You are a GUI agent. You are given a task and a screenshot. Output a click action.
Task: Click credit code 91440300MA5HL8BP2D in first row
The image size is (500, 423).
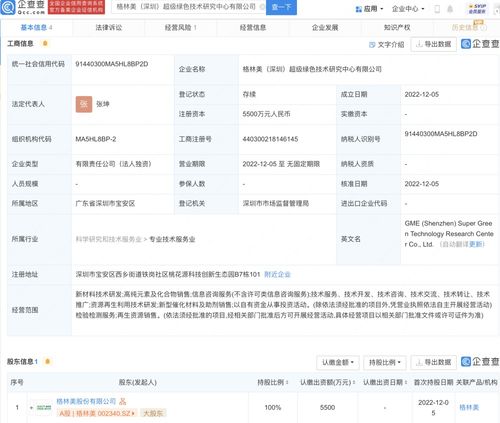(x=112, y=64)
